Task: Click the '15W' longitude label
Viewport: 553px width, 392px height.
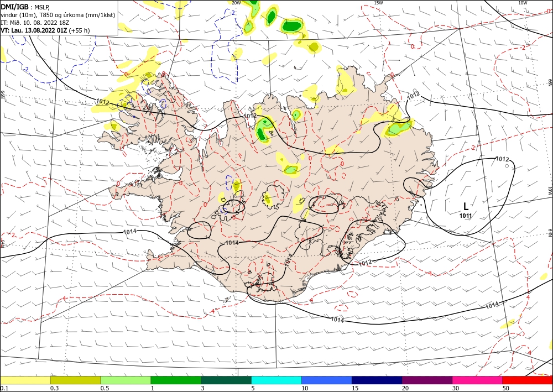Action: tap(378, 3)
